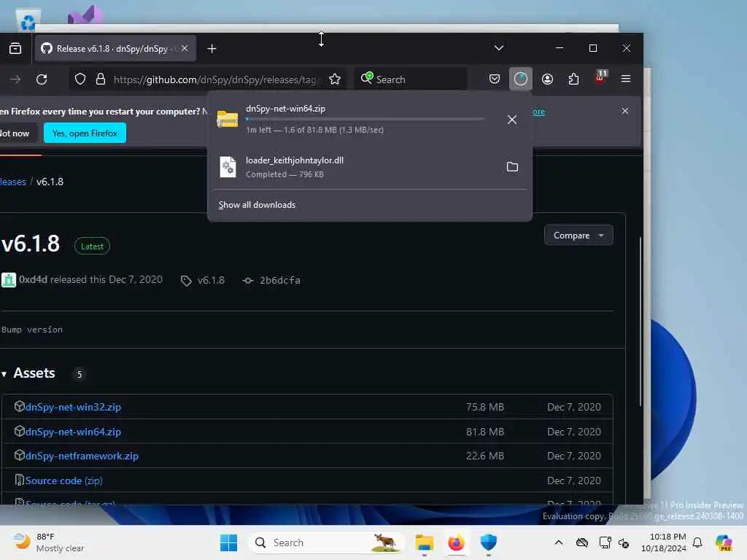Follow the Releases breadcrumb link
This screenshot has width=747, height=560.
13,182
